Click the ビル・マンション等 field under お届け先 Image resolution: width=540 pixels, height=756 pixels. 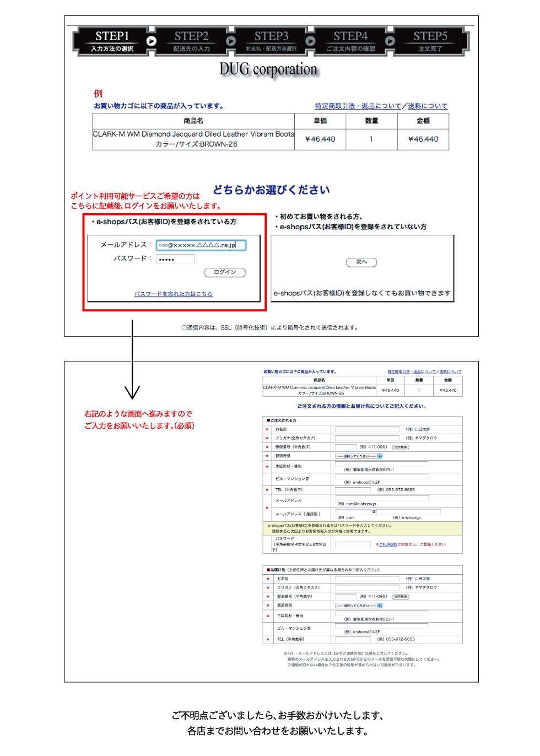pyautogui.click(x=381, y=627)
